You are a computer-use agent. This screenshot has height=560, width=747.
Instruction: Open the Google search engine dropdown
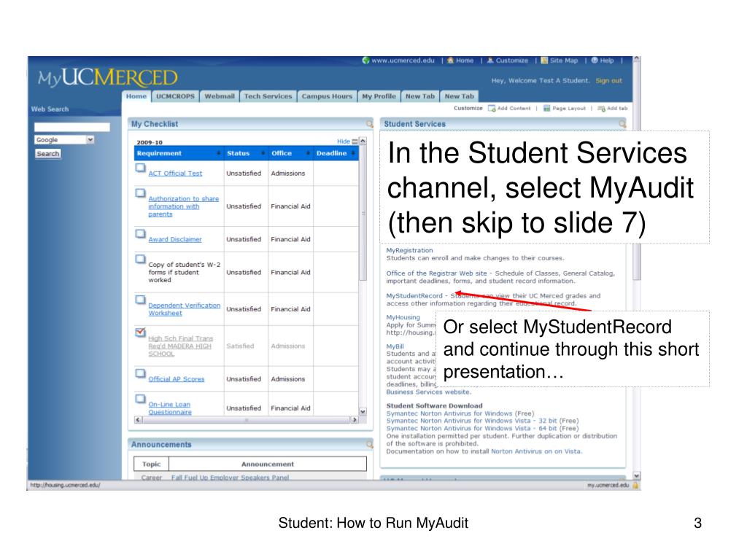pos(90,139)
